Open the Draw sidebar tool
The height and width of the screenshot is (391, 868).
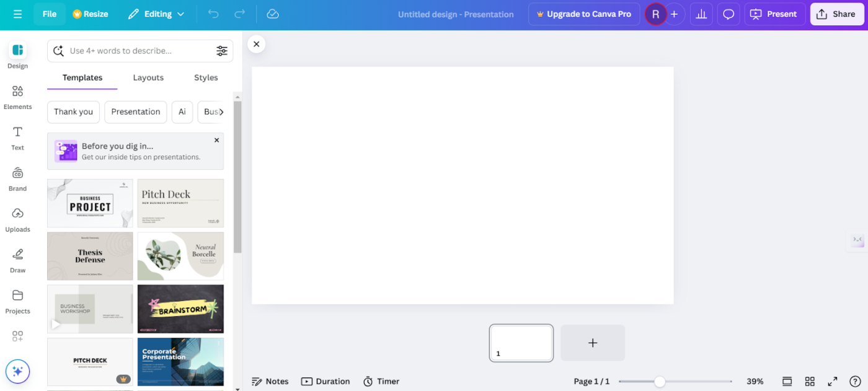coord(17,261)
